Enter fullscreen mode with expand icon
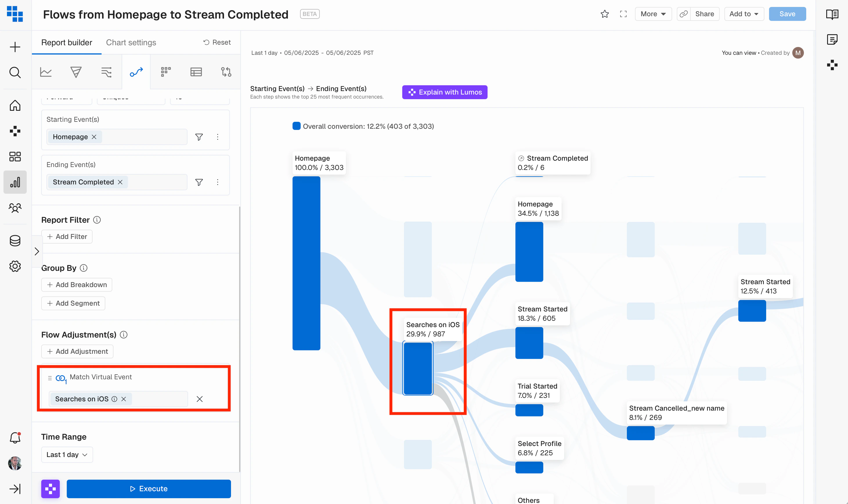Screen dimensions: 848x504 pyautogui.click(x=623, y=14)
